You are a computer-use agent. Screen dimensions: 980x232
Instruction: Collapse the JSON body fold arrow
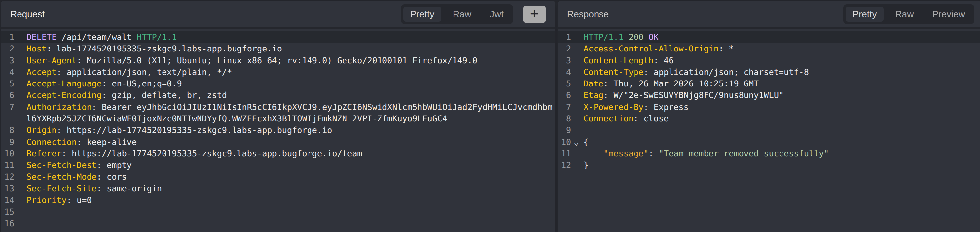tap(576, 143)
